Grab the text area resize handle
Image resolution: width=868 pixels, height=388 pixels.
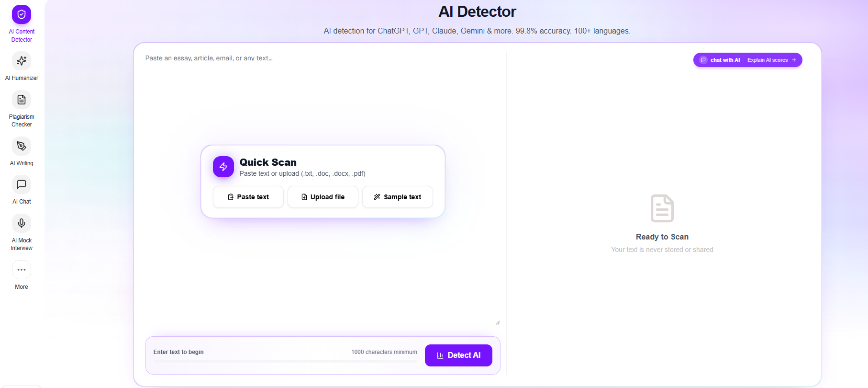(x=498, y=322)
